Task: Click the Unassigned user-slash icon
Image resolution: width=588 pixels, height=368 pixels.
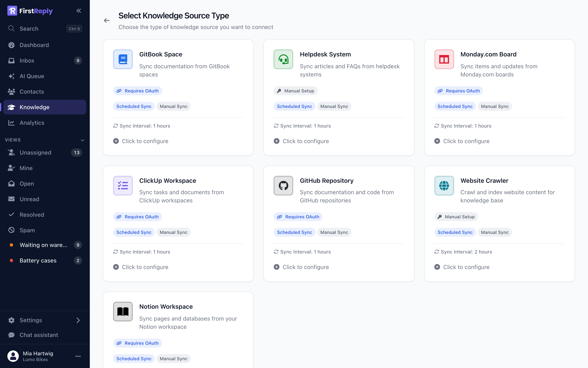Action: pos(11,153)
